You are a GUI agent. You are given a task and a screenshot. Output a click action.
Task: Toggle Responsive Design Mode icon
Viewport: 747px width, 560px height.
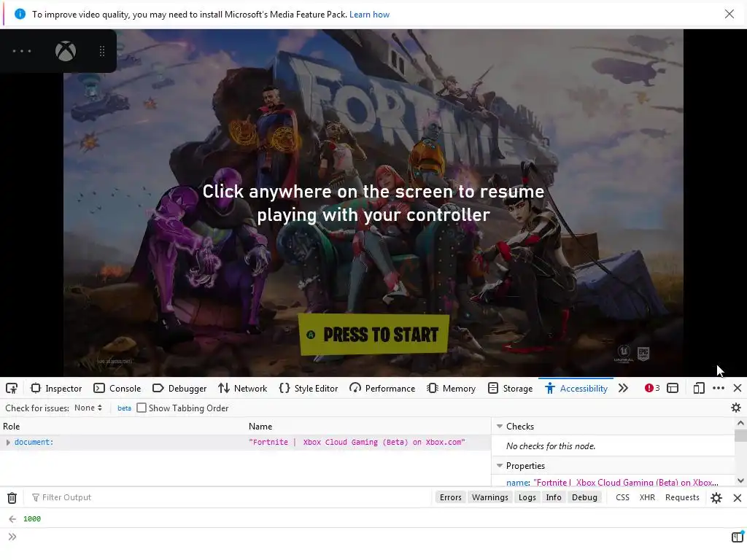coord(698,388)
